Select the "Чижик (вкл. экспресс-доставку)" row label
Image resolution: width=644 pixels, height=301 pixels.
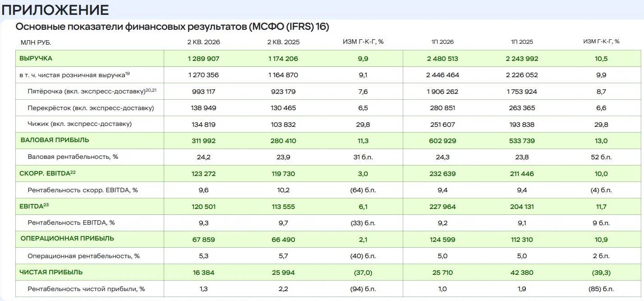80,124
